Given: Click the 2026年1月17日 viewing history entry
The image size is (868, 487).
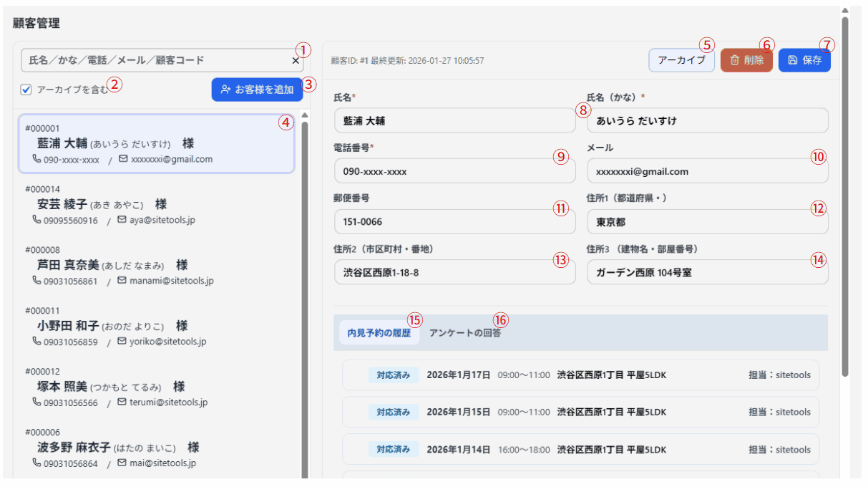Looking at the screenshot, I should pos(572,375).
